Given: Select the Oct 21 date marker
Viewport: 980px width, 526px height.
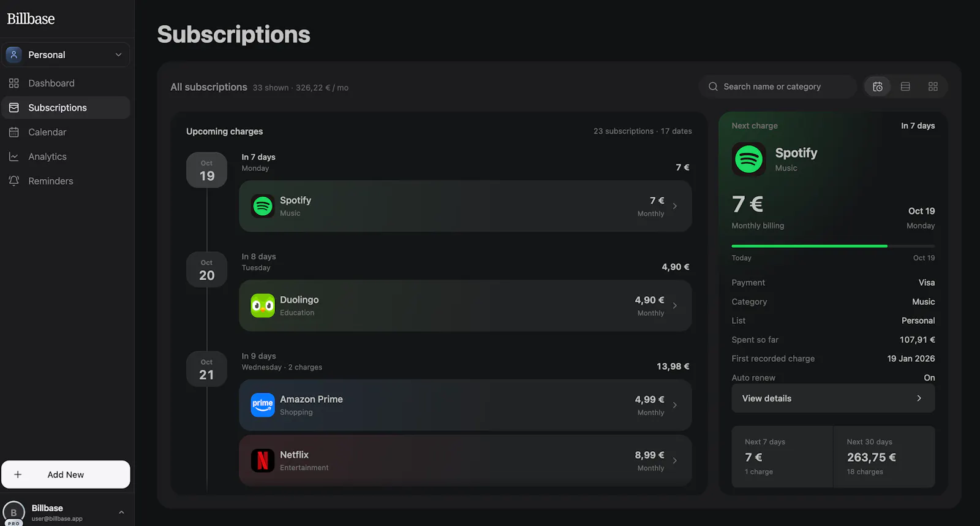Looking at the screenshot, I should point(207,368).
